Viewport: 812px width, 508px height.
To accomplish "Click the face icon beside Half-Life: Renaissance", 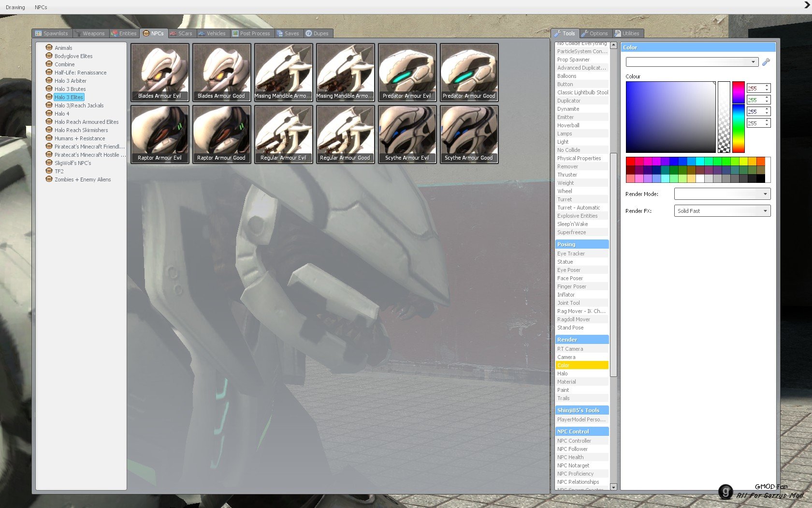I will click(x=49, y=72).
